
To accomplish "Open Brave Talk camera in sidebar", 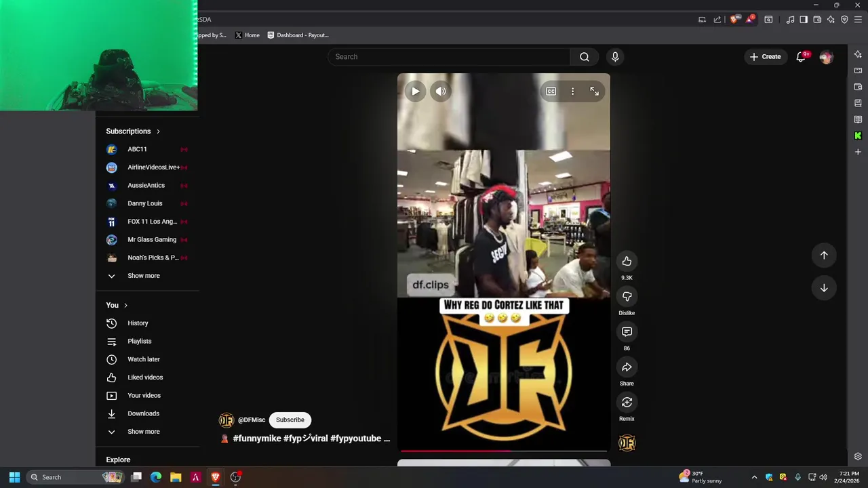I will point(858,70).
